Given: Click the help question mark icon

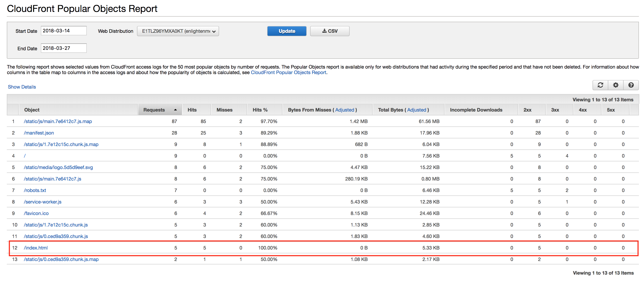Looking at the screenshot, I should pyautogui.click(x=631, y=85).
